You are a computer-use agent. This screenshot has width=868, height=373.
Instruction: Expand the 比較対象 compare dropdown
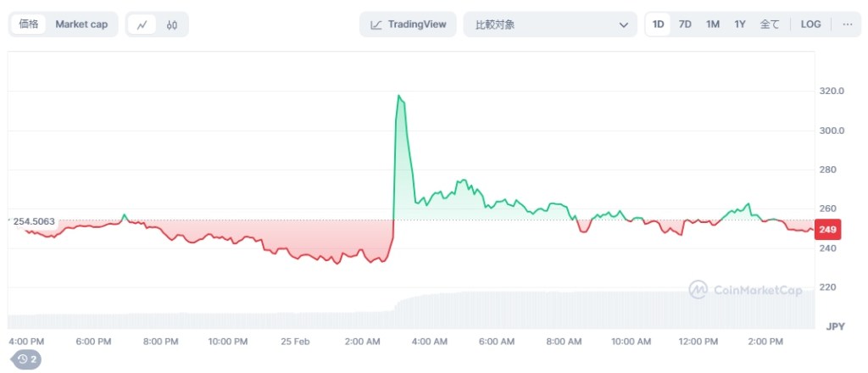click(x=550, y=25)
